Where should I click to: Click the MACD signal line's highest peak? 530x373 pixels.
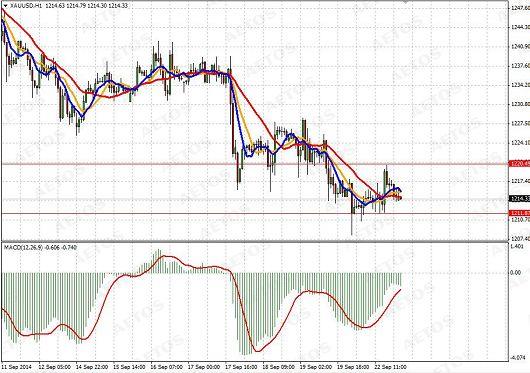pos(165,256)
